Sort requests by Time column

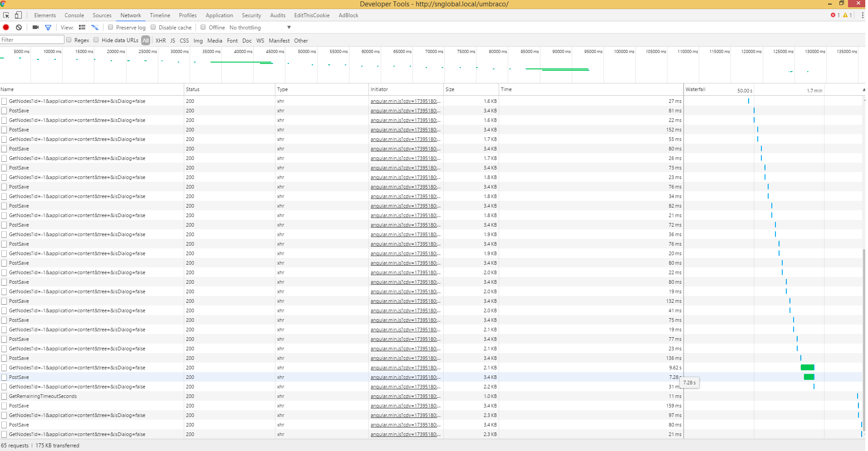pyautogui.click(x=591, y=90)
